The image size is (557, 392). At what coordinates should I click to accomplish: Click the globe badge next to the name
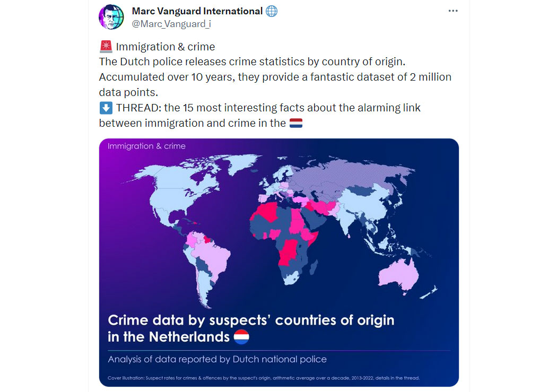tap(272, 11)
